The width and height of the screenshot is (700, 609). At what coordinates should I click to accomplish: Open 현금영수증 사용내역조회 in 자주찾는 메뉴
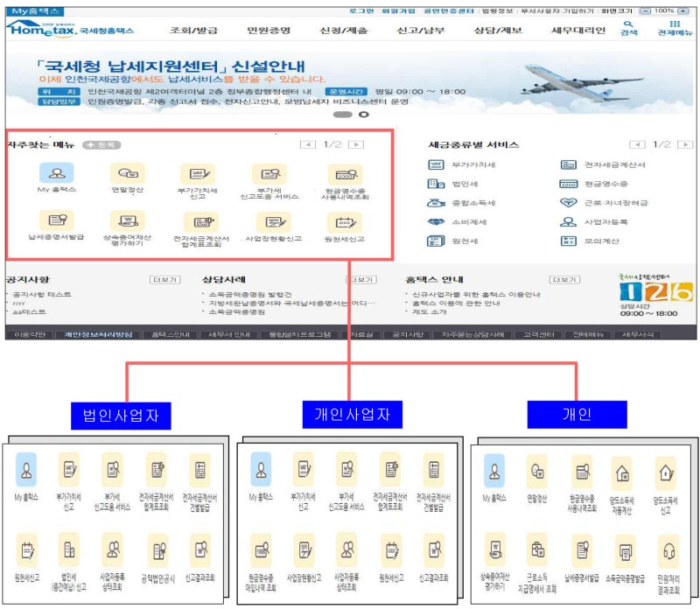(x=345, y=175)
